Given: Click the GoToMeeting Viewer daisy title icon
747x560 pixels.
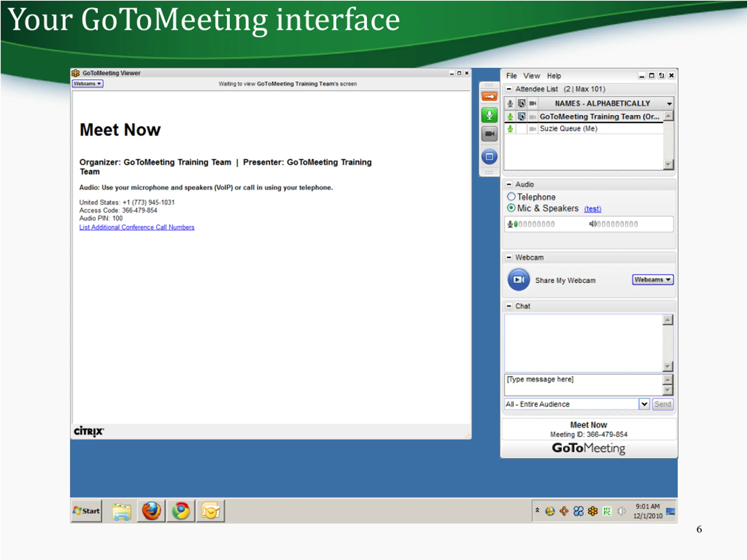Looking at the screenshot, I should 76,73.
